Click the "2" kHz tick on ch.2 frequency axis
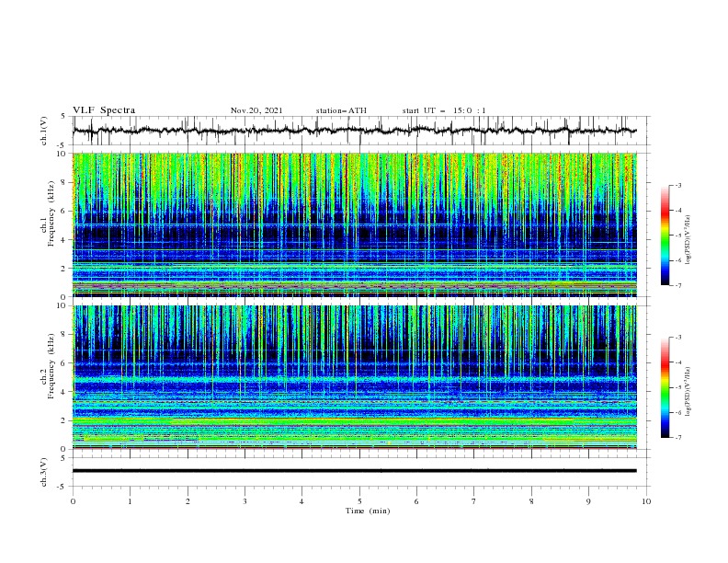This screenshot has height=563, width=728. pos(63,420)
